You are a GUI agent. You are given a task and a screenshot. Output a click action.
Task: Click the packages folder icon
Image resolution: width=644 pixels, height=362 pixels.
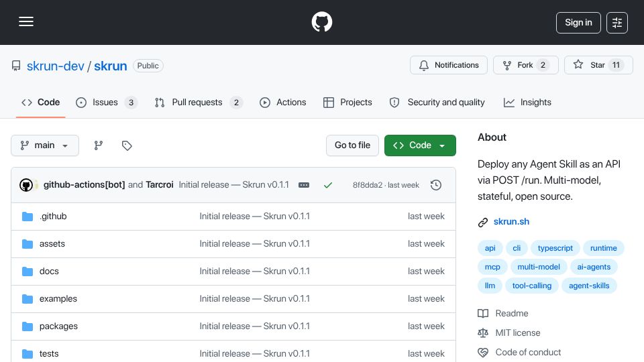click(28, 326)
